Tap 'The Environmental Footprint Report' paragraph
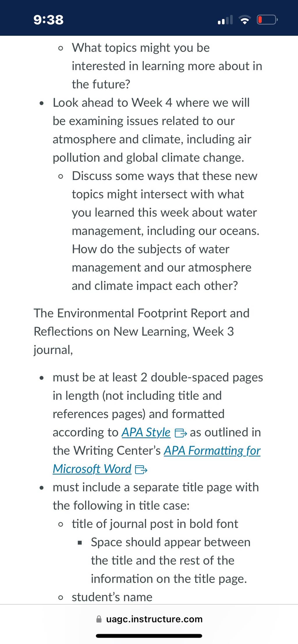The width and height of the screenshot is (298, 644). 141,331
